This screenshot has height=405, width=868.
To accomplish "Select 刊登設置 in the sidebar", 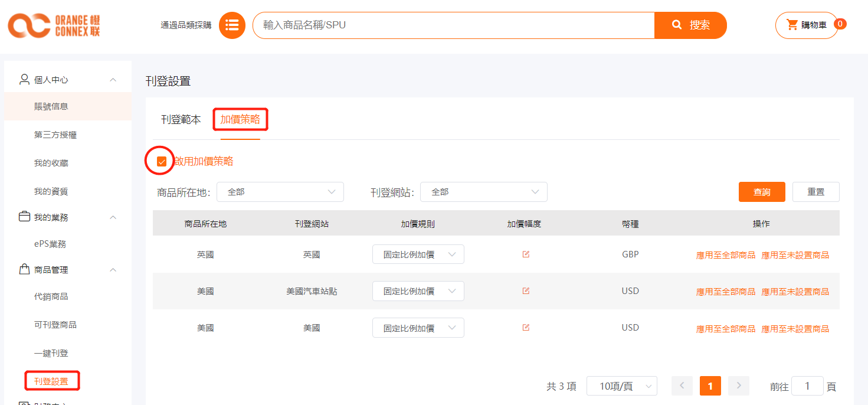I will 51,381.
